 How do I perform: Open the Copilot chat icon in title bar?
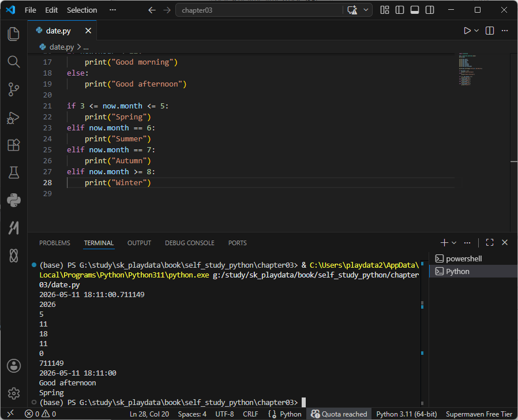pyautogui.click(x=352, y=10)
